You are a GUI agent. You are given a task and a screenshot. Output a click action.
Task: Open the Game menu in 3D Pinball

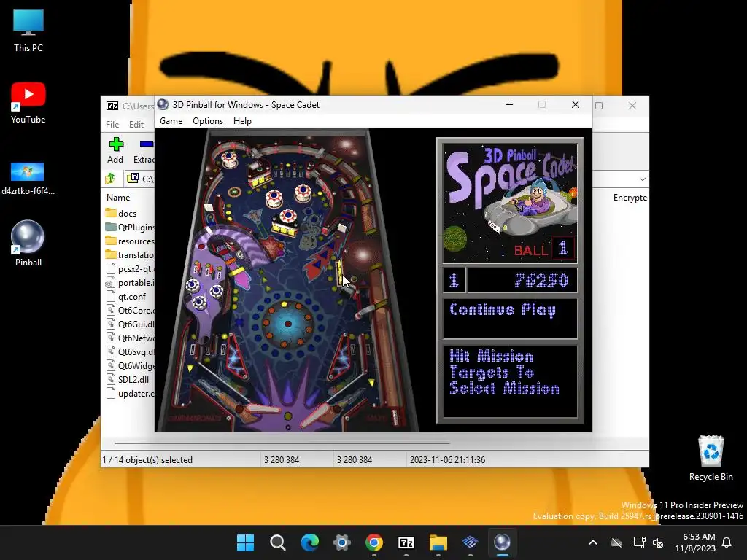pyautogui.click(x=171, y=121)
